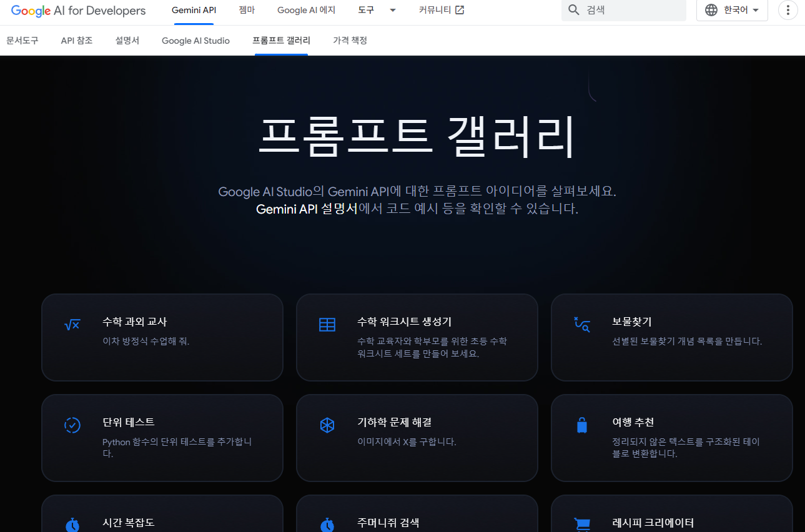Click the '정리되지 않은 텍스트를 구조화된 테이블로' description

tap(686, 448)
